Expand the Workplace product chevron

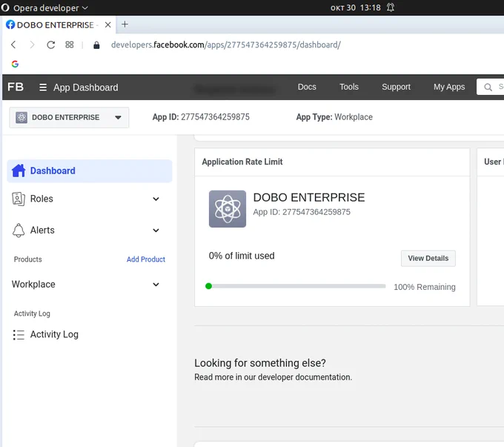(x=156, y=285)
